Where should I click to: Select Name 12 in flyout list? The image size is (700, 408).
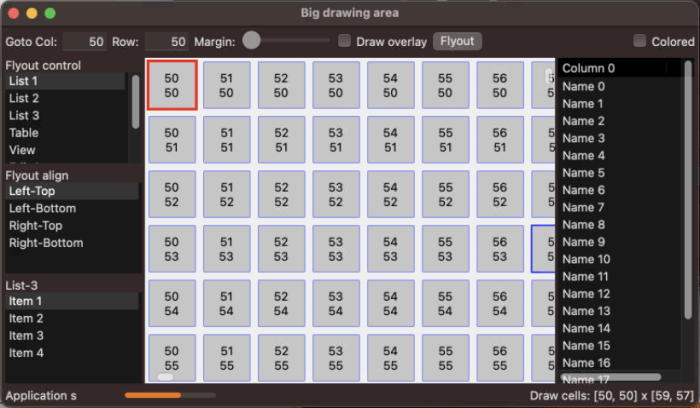pyautogui.click(x=586, y=294)
